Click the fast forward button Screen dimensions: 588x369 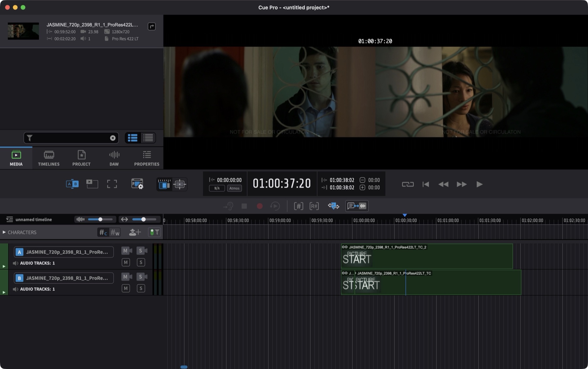tap(462, 184)
